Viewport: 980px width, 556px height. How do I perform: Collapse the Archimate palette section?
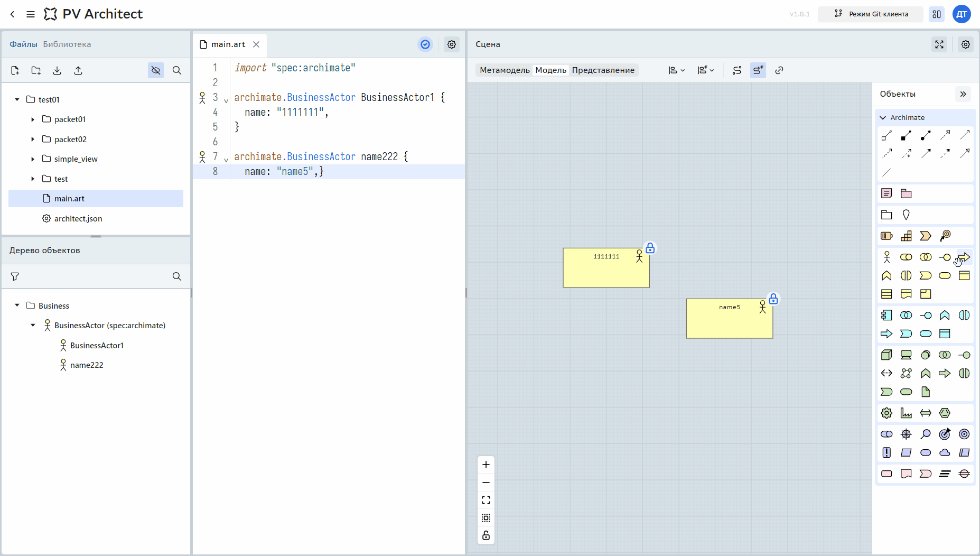tap(883, 117)
